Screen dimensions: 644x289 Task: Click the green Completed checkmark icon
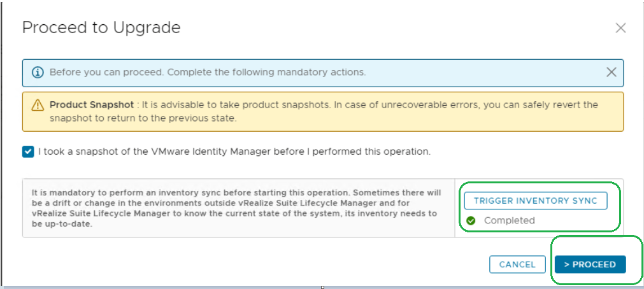pos(471,221)
